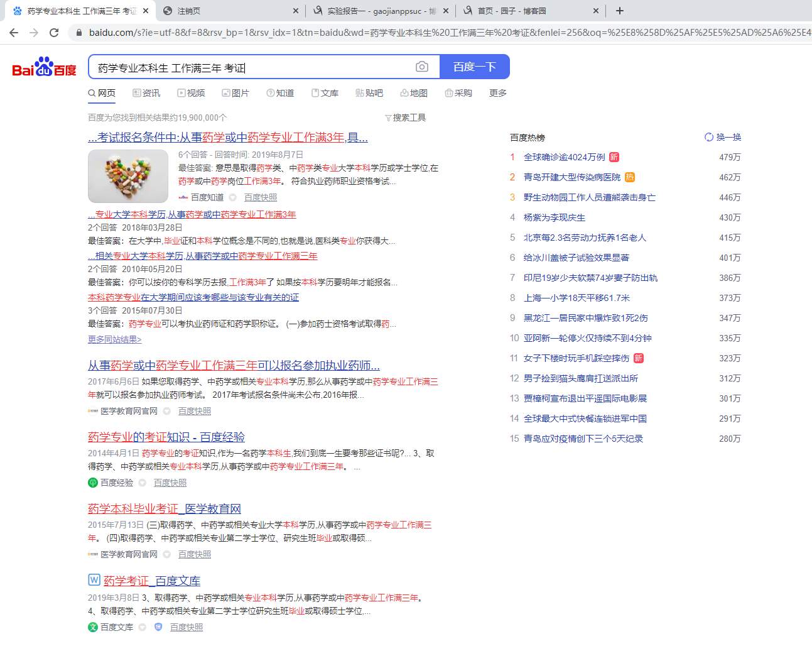Open hot topic 北京每2.3名劳动力抚养1名老人
The image size is (812, 646).
[585, 238]
